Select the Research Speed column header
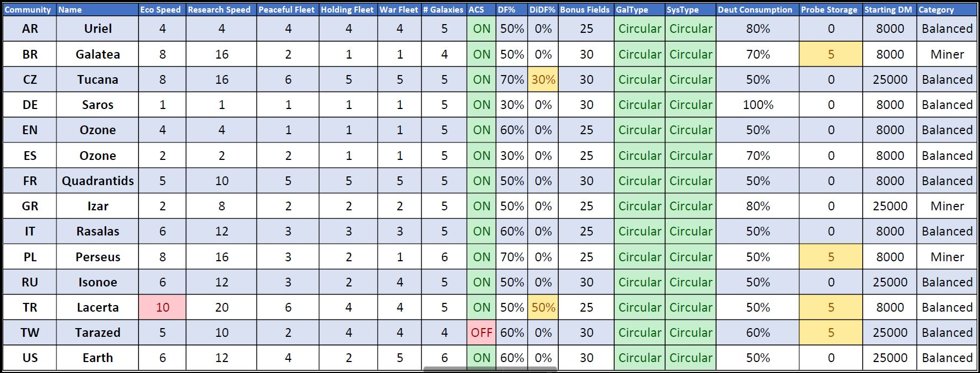 220,9
